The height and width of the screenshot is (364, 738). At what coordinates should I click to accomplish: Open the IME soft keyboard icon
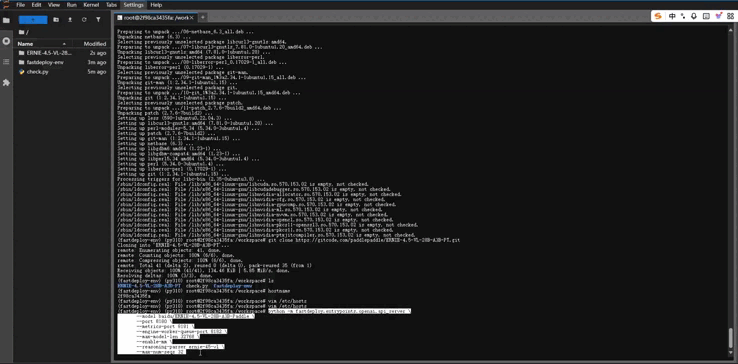[x=706, y=16]
